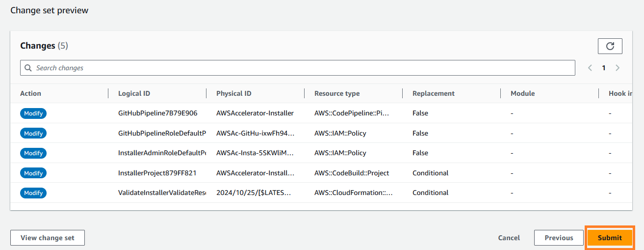
Task: Click the refresh changes icon button
Action: [610, 46]
